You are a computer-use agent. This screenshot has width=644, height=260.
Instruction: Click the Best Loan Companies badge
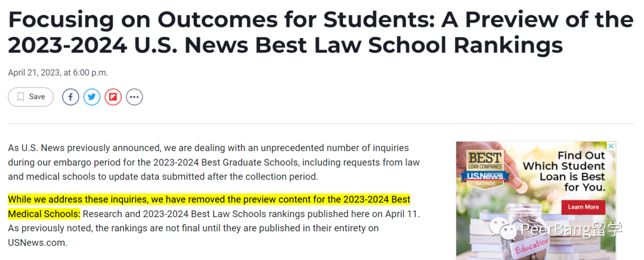pos(486,169)
